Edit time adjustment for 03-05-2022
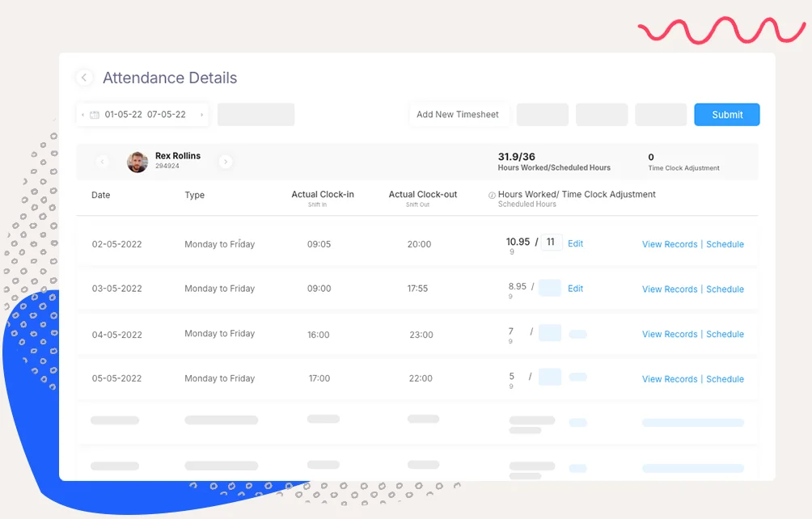This screenshot has height=519, width=812. tap(575, 289)
